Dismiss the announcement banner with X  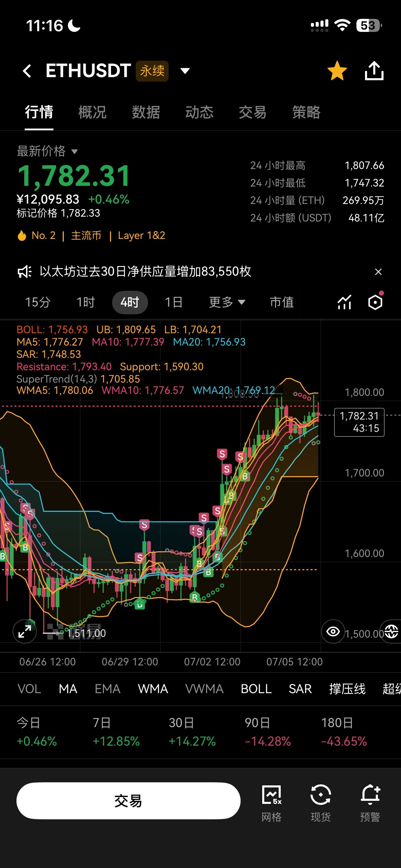point(378,272)
